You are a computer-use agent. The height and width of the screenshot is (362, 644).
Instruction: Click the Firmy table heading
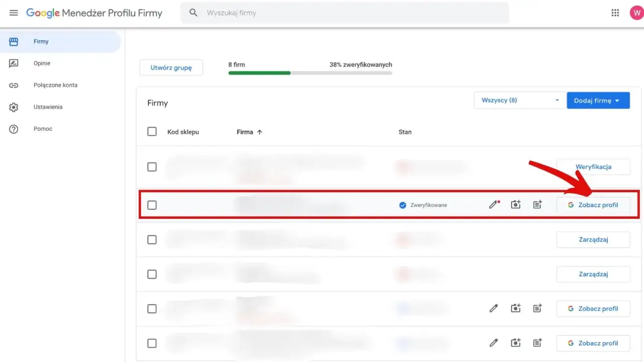157,103
